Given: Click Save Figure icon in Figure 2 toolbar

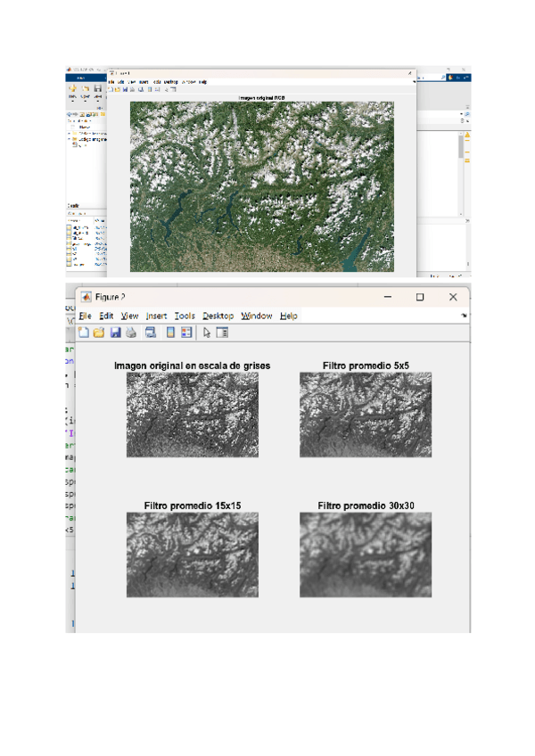Looking at the screenshot, I should [x=115, y=333].
